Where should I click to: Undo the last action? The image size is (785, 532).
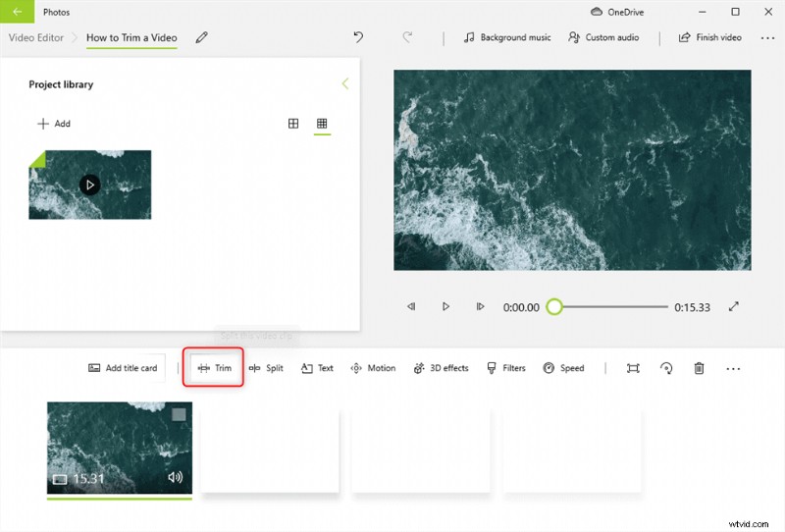pos(358,37)
